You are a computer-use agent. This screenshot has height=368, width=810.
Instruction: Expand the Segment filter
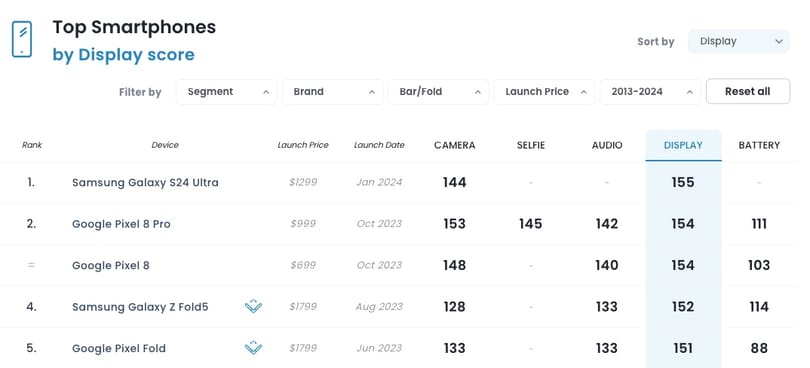click(x=227, y=92)
